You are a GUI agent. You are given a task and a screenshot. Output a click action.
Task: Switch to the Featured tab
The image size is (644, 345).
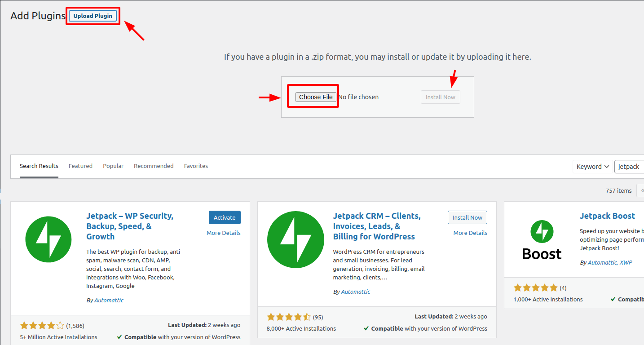tap(80, 166)
